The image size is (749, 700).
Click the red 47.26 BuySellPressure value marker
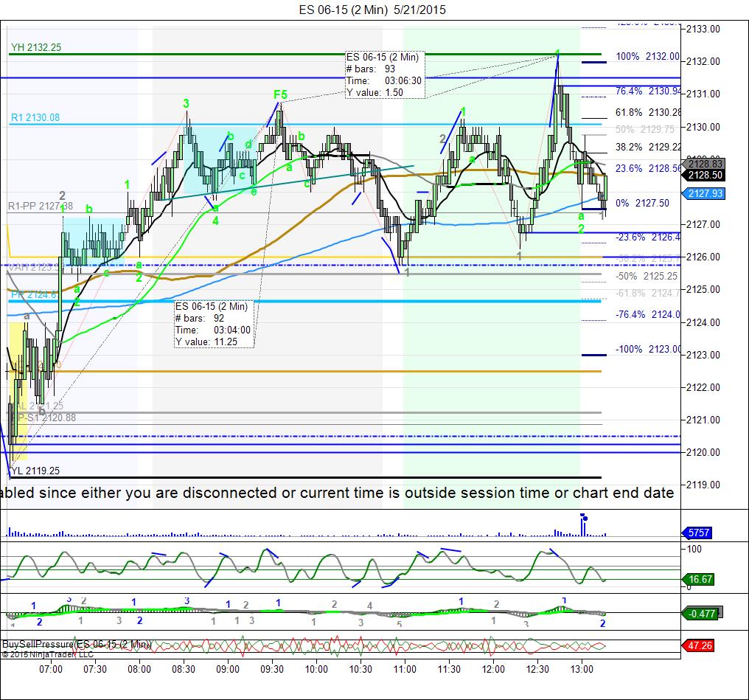click(x=700, y=645)
